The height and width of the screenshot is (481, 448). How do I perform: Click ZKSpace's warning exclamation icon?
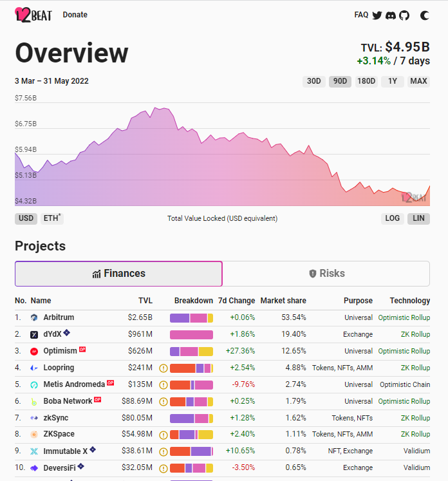pos(163,435)
